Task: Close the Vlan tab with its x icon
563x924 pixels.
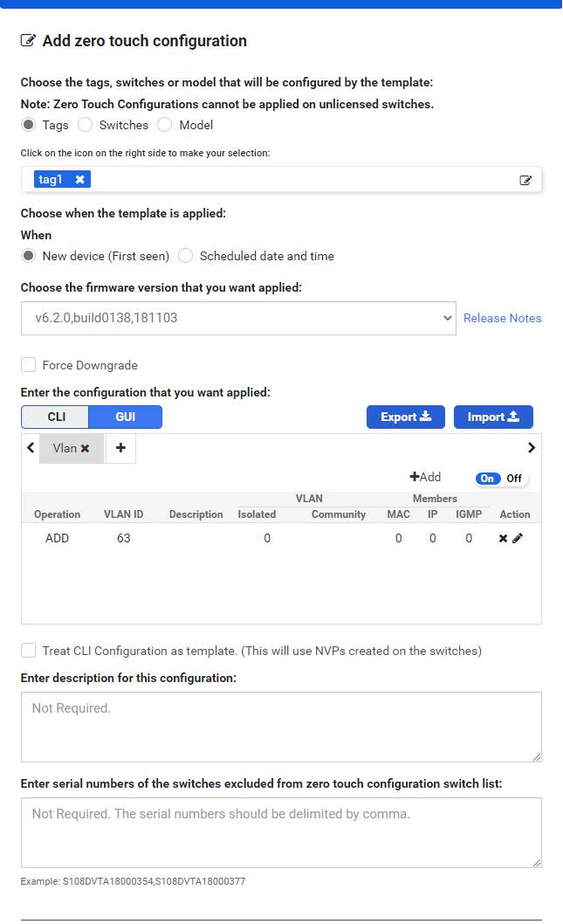Action: point(86,448)
